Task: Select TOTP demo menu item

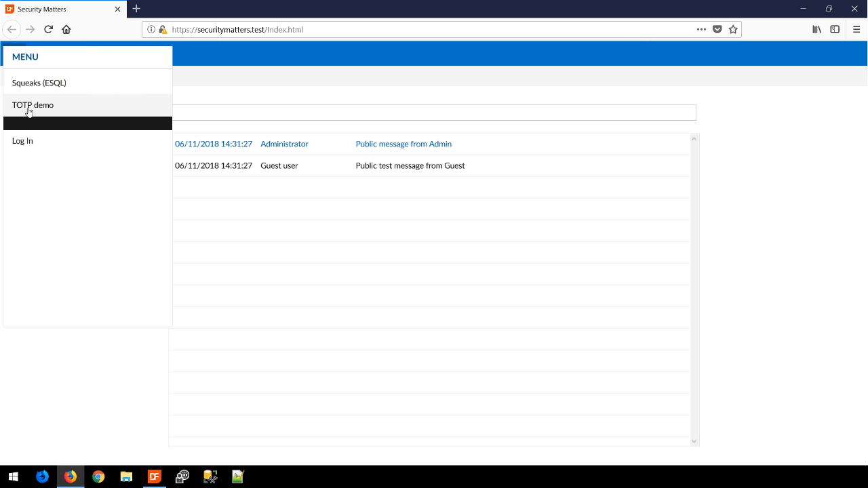Action: (x=33, y=105)
